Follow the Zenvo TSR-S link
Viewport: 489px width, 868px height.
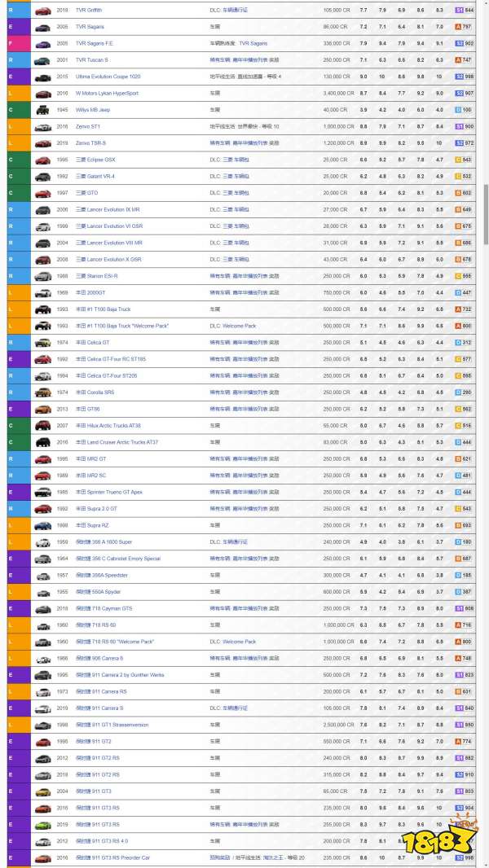[90, 143]
